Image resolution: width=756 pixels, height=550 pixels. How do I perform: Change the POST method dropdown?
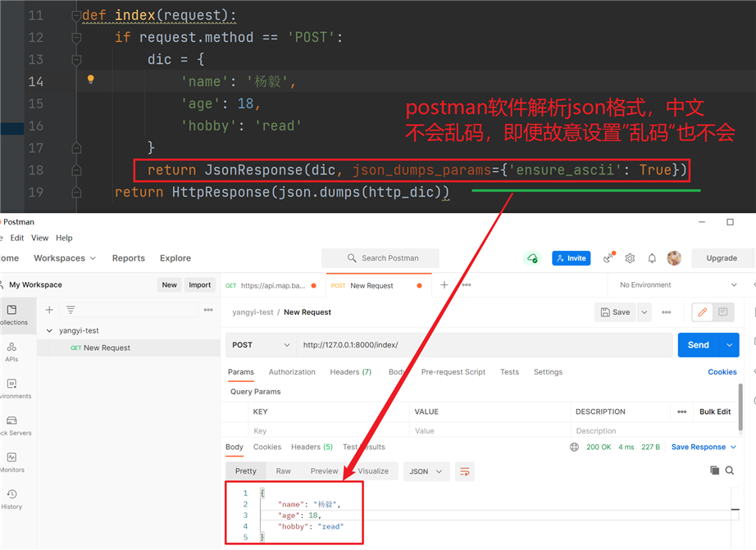(261, 345)
